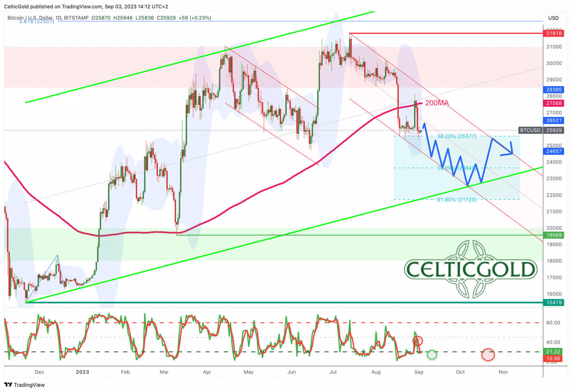The image size is (572, 392).
Task: Click the Sep label on time axis
Action: pyautogui.click(x=419, y=372)
